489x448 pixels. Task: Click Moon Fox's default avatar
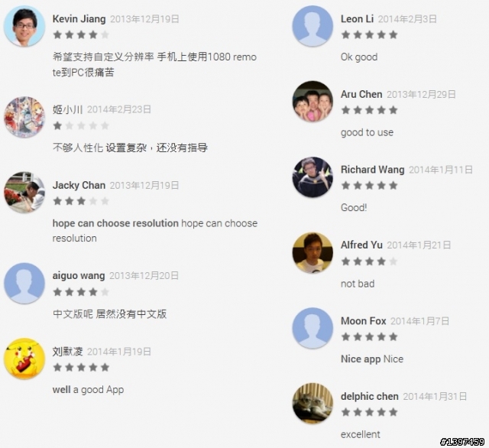pyautogui.click(x=313, y=328)
